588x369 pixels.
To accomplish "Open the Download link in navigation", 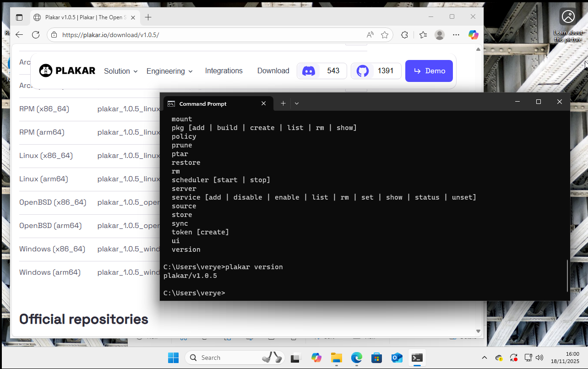I will click(273, 71).
